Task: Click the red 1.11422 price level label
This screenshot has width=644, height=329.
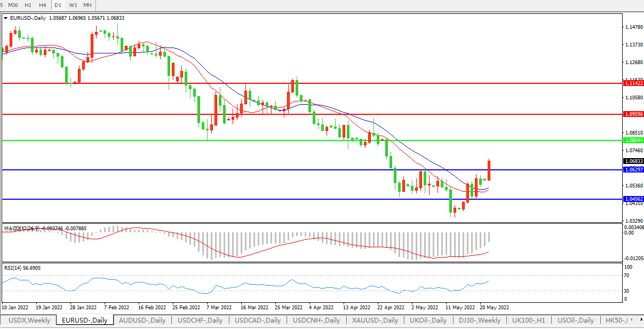Action: click(633, 83)
